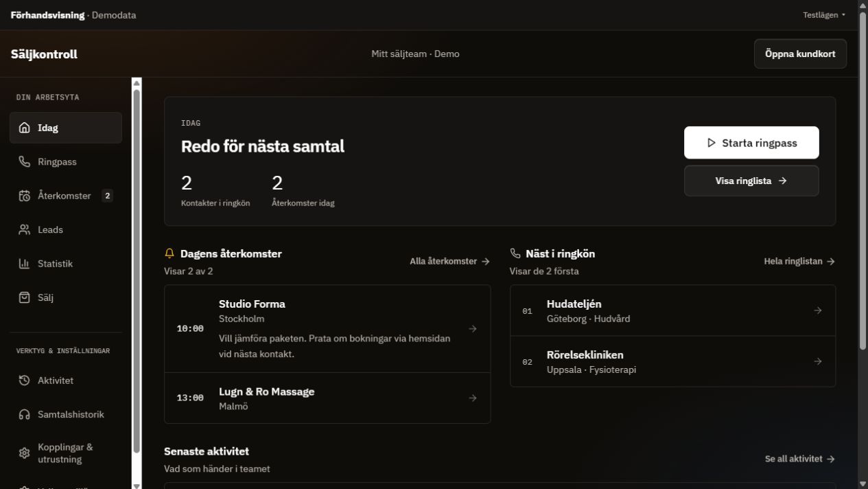The width and height of the screenshot is (868, 489).
Task: Click the 'Uppsala · Fysioterapi' subtitle
Action: 591,369
